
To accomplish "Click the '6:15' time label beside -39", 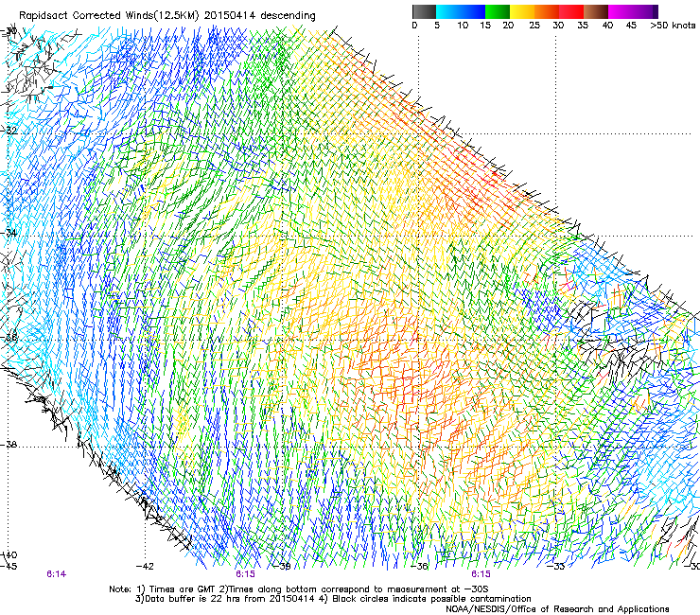I will click(x=245, y=574).
